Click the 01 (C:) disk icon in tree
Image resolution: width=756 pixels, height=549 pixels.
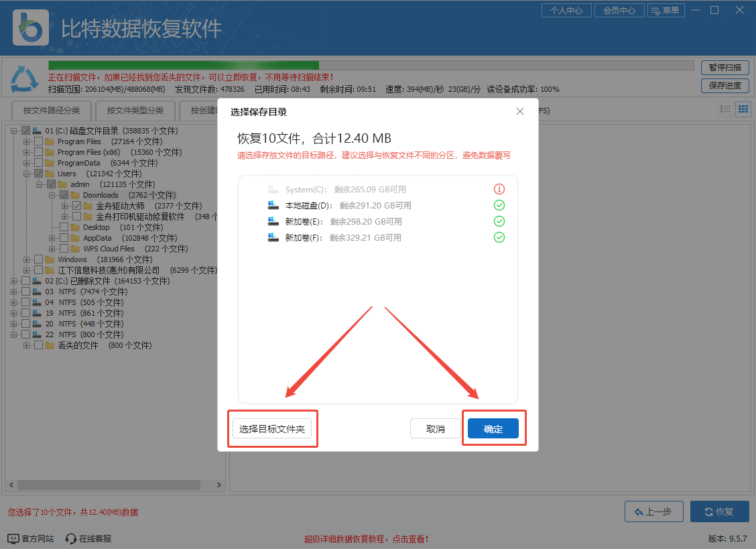(37, 130)
